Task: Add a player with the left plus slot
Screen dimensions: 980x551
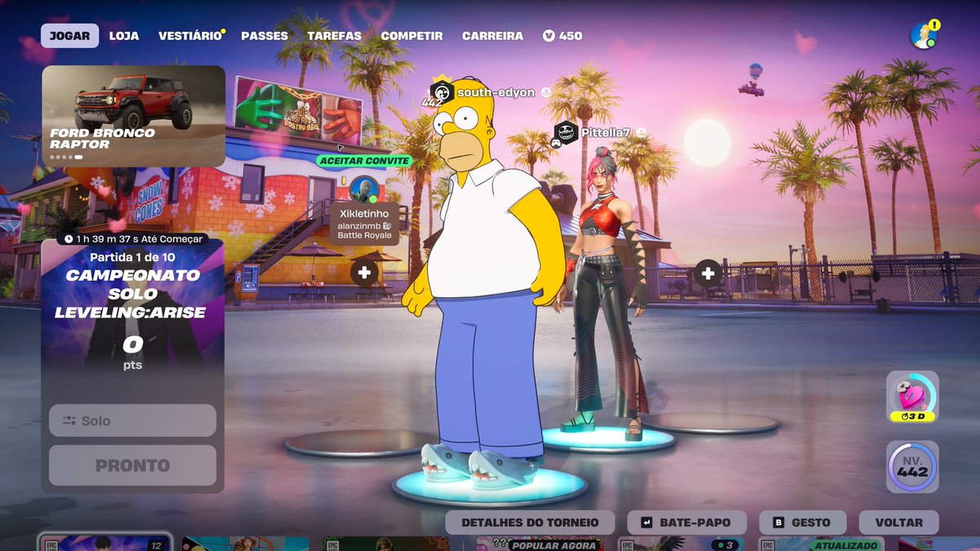Action: [364, 272]
